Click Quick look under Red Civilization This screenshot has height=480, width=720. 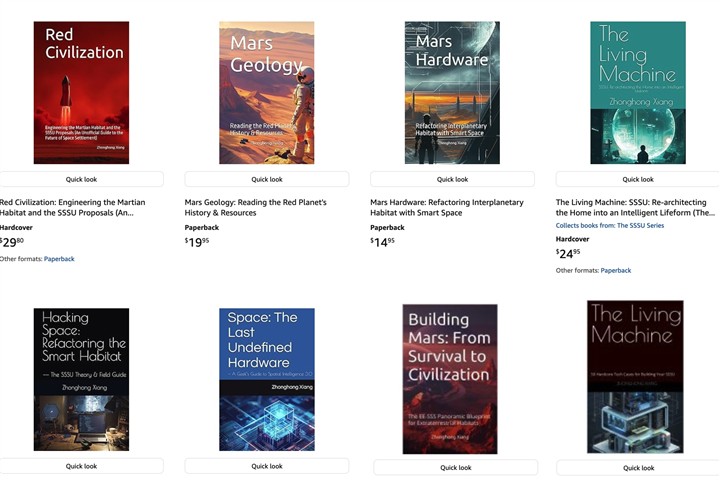pos(81,179)
